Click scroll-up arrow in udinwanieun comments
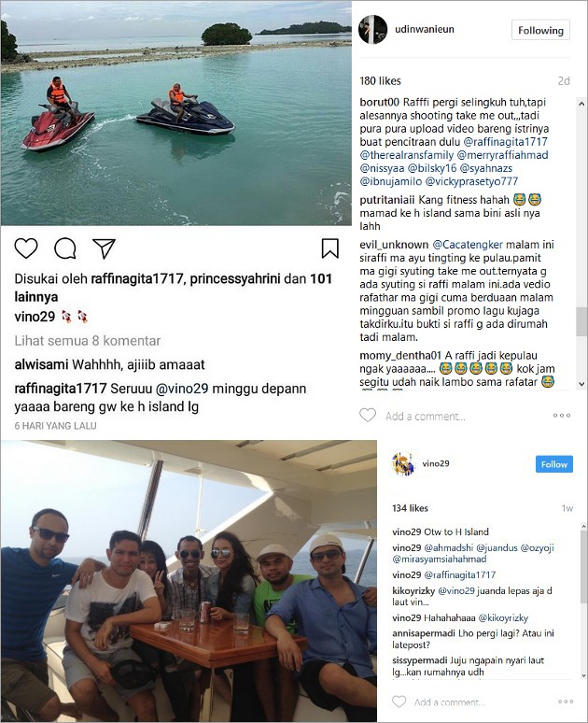The height and width of the screenshot is (723, 588). (581, 105)
